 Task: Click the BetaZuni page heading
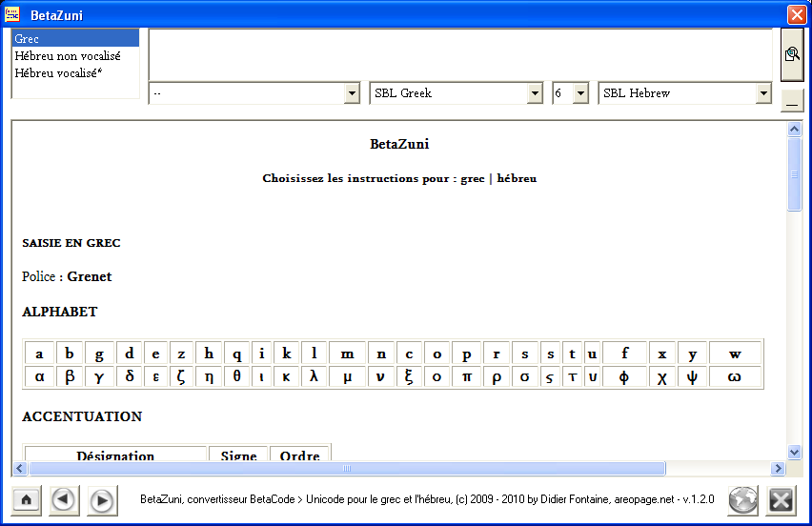tap(399, 144)
